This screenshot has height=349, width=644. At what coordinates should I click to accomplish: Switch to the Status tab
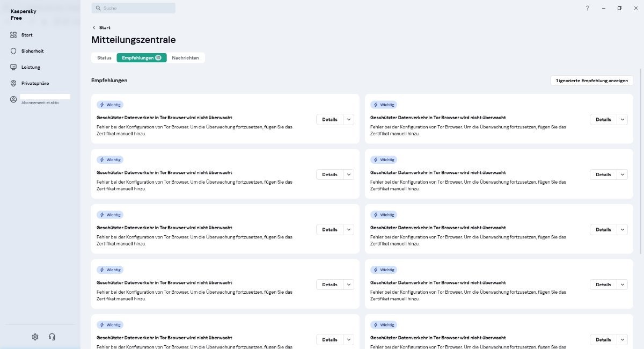pos(104,57)
